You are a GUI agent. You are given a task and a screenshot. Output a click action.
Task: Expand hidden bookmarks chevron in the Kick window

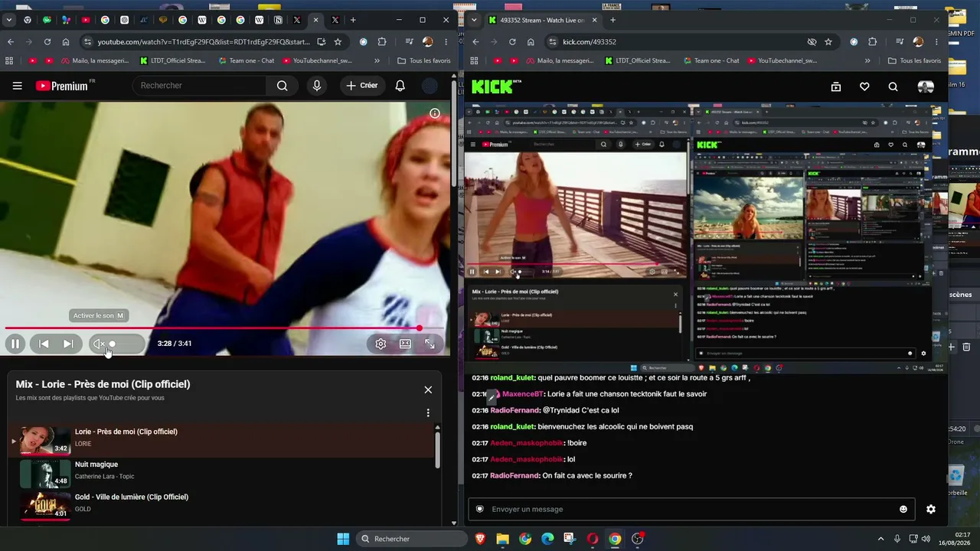[x=867, y=60]
